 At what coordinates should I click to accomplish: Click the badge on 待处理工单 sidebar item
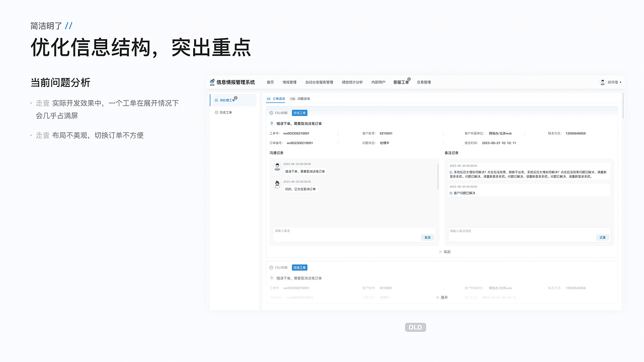pyautogui.click(x=235, y=97)
